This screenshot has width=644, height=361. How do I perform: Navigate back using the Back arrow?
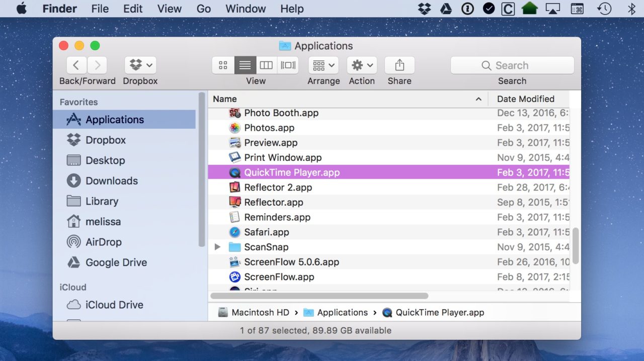76,65
